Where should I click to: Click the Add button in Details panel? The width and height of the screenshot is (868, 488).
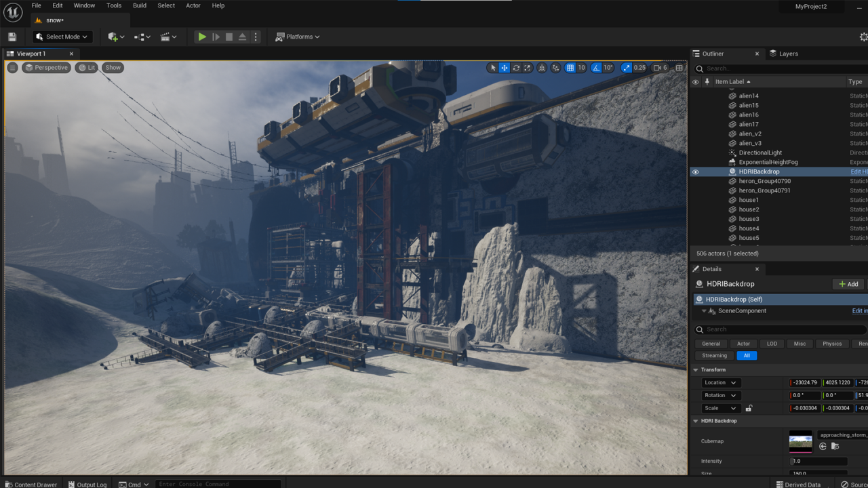[x=848, y=284]
